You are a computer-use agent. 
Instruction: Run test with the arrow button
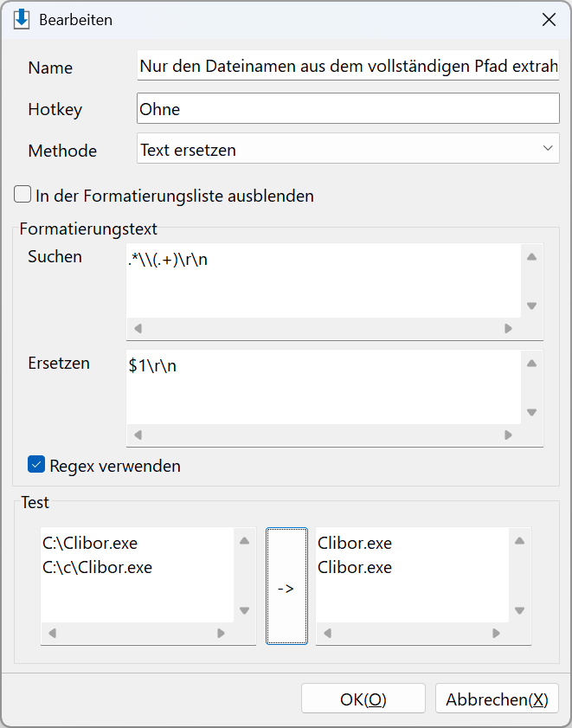[286, 586]
